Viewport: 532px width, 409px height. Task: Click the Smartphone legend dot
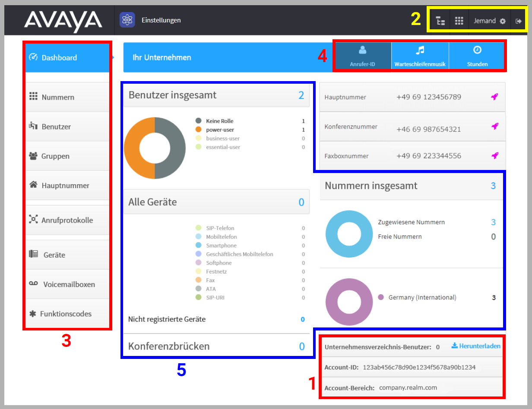pos(198,245)
